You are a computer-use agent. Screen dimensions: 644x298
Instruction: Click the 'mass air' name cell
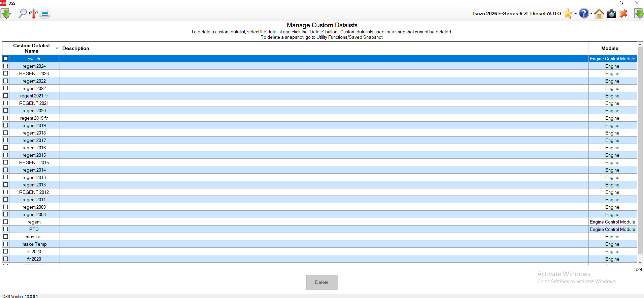tap(34, 237)
